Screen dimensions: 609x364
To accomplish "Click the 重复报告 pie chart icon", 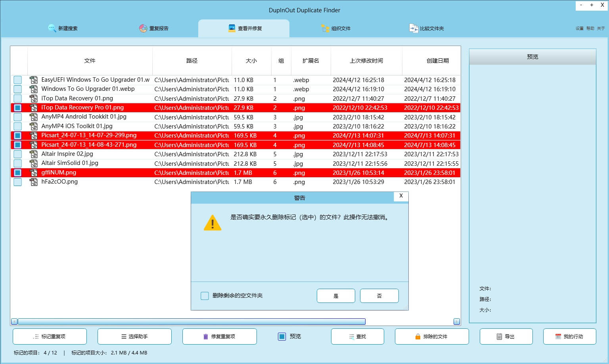I will [143, 28].
